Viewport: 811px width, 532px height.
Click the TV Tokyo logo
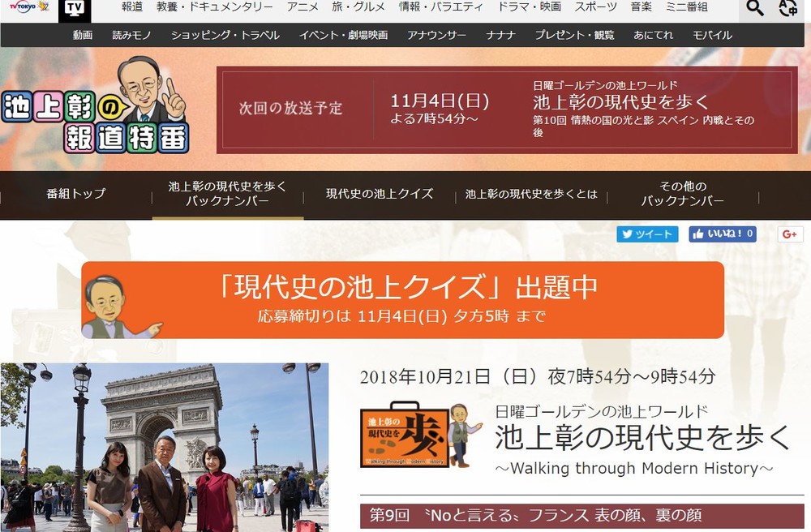coord(24,7)
